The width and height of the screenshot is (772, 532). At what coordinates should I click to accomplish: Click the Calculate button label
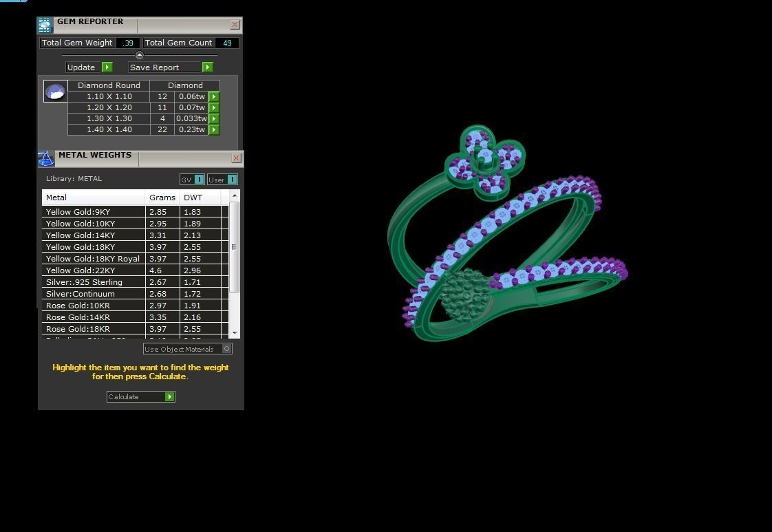(x=124, y=396)
